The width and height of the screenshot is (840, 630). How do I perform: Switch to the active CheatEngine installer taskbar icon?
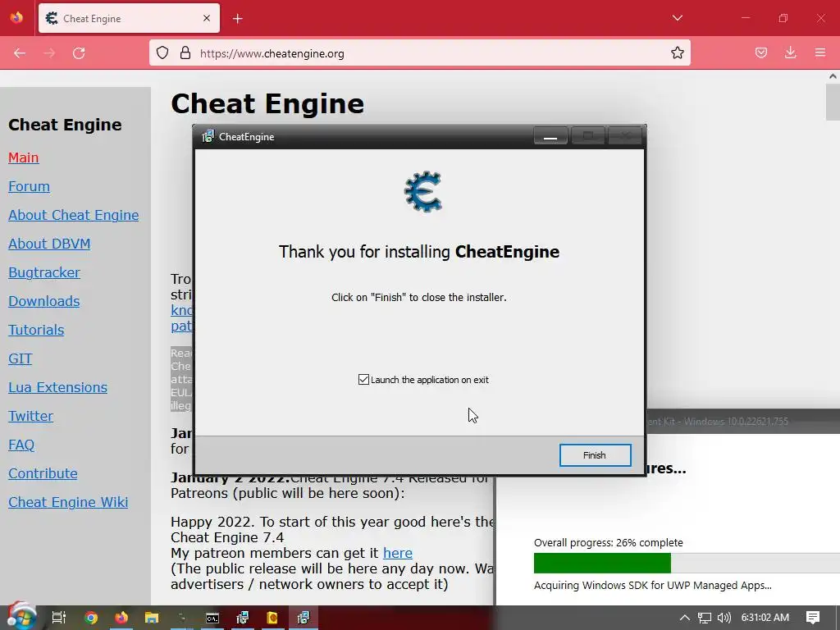point(304,618)
